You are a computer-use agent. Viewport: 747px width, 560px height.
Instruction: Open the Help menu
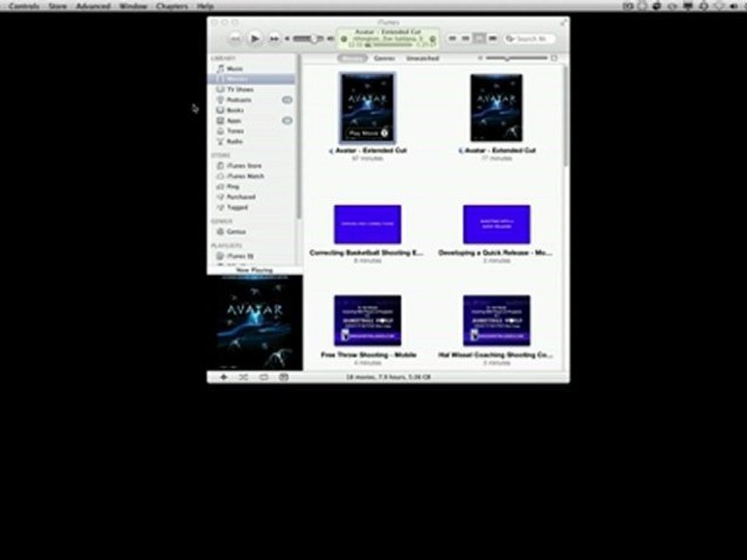tap(205, 5)
